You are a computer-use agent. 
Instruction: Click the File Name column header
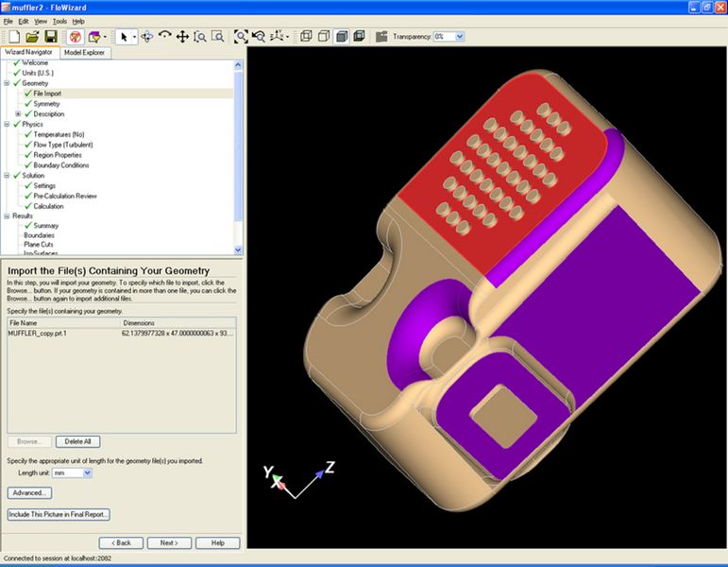(x=64, y=322)
